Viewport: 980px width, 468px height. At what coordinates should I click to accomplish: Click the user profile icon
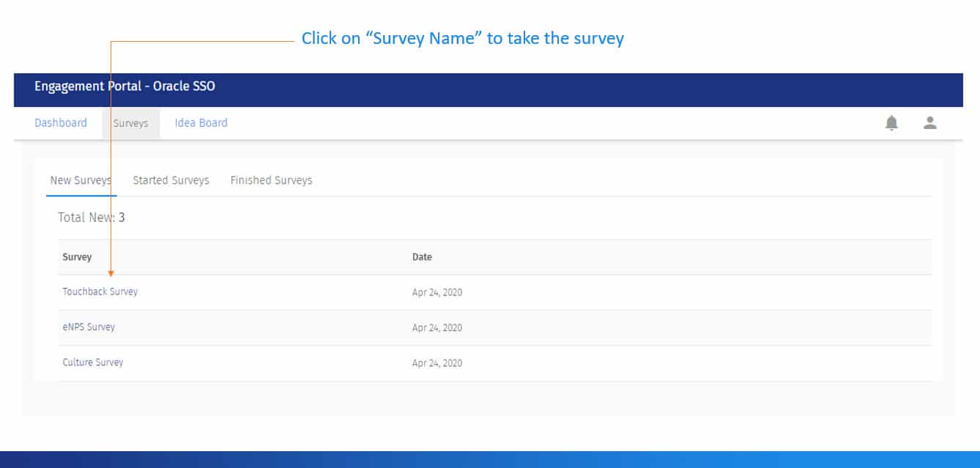930,123
